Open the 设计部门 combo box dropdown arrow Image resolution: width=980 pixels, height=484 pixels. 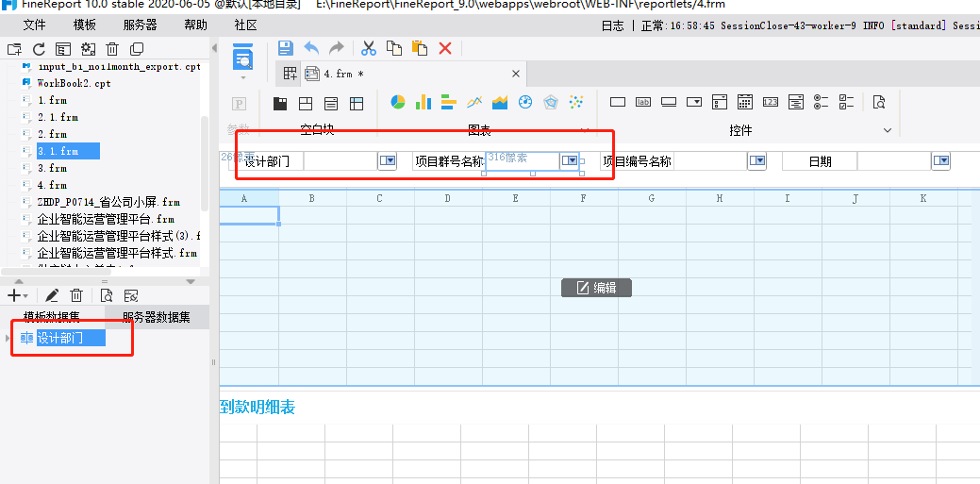pyautogui.click(x=388, y=161)
